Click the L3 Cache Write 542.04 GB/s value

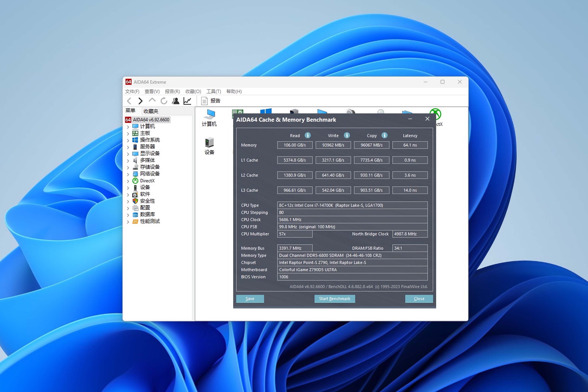click(x=333, y=190)
